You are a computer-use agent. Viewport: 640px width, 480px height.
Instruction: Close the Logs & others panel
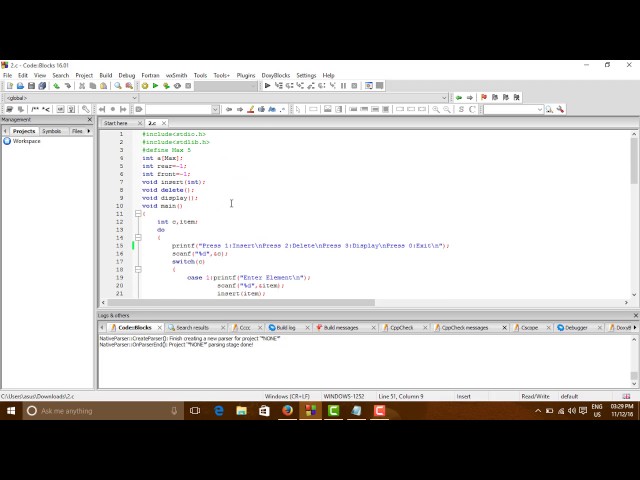point(635,316)
